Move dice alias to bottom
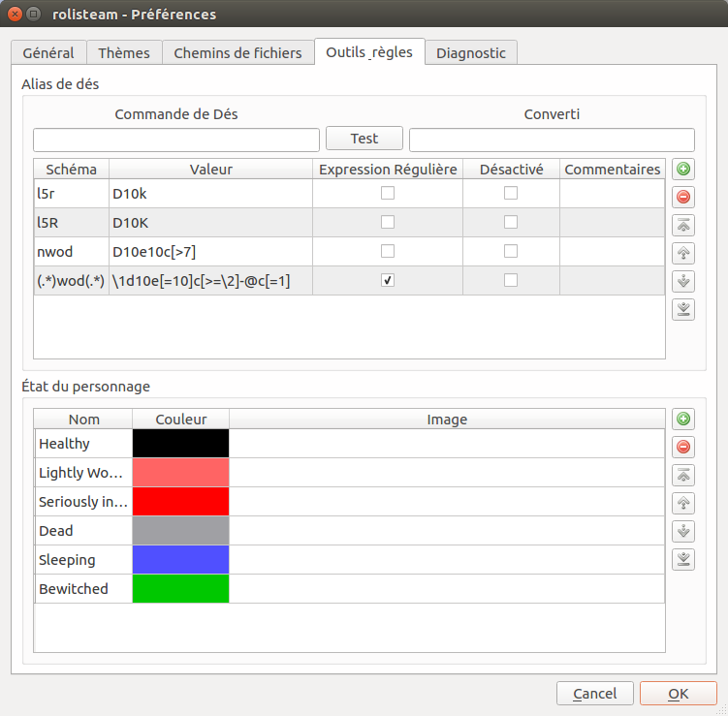Viewport: 728px width, 716px height. pos(683,310)
